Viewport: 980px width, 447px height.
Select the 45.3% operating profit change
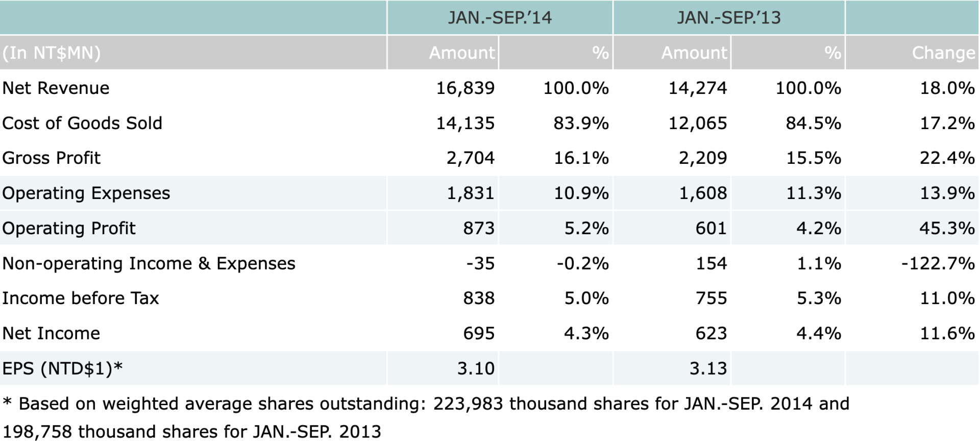pyautogui.click(x=947, y=228)
